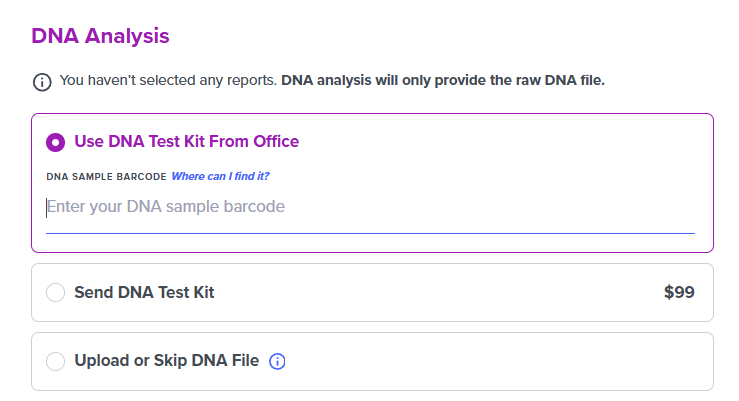Select Upload or Skip DNA File radio button
The height and width of the screenshot is (401, 739).
click(56, 361)
